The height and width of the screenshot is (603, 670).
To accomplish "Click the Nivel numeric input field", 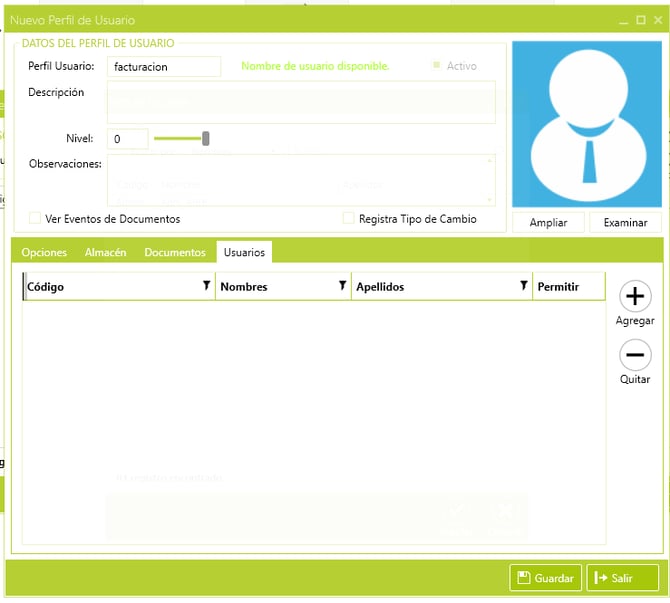I will coord(128,140).
